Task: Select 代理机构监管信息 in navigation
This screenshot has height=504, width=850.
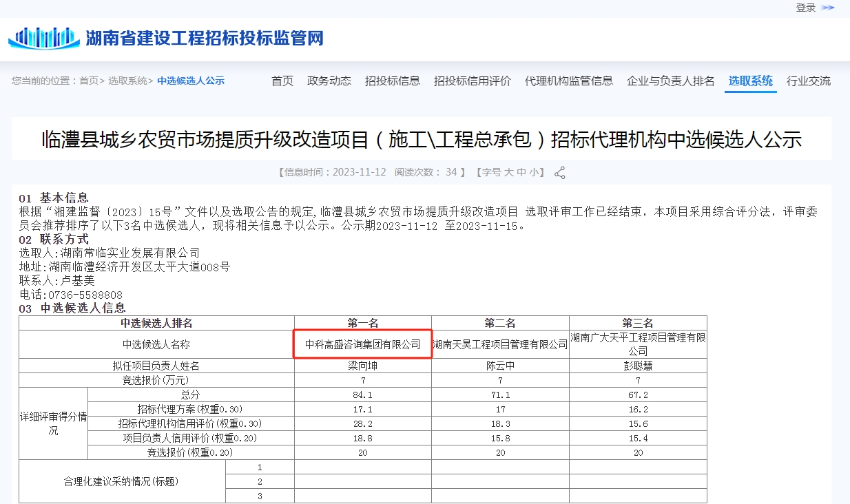Action: [569, 81]
